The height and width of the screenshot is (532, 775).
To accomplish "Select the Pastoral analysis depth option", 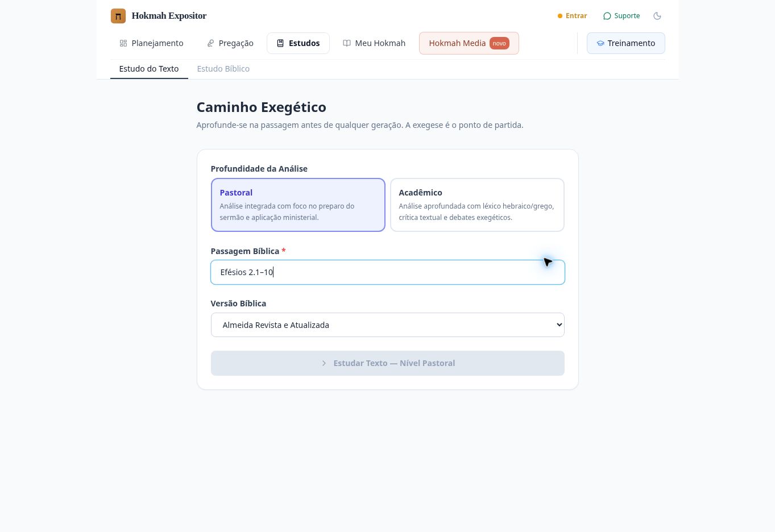I will [x=298, y=205].
